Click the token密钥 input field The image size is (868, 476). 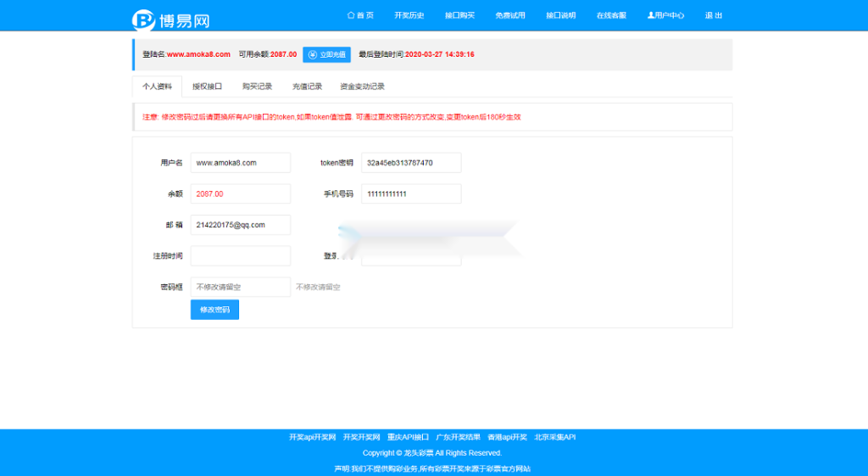[411, 163]
